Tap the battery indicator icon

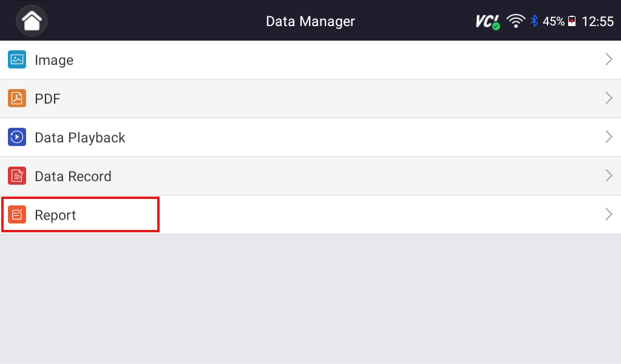point(571,22)
